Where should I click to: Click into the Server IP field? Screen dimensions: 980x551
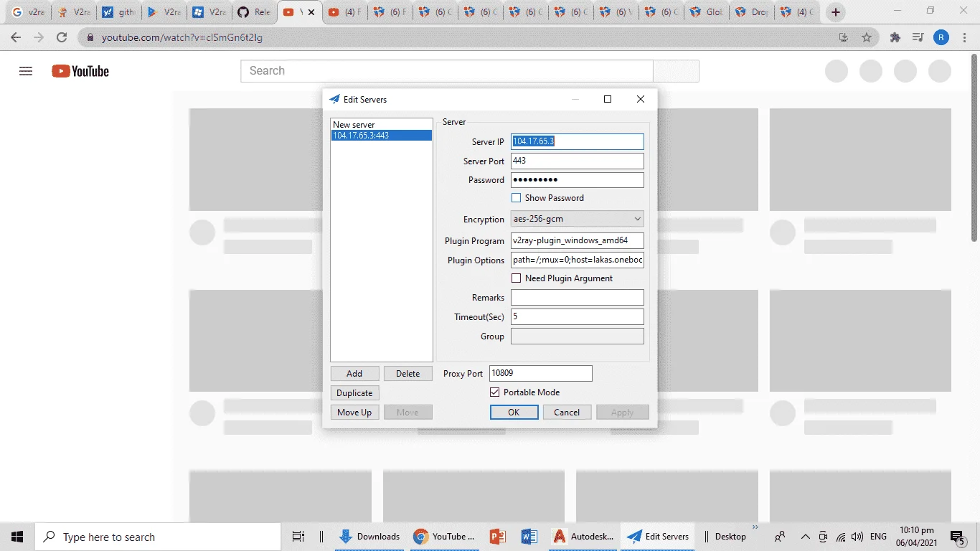point(578,141)
